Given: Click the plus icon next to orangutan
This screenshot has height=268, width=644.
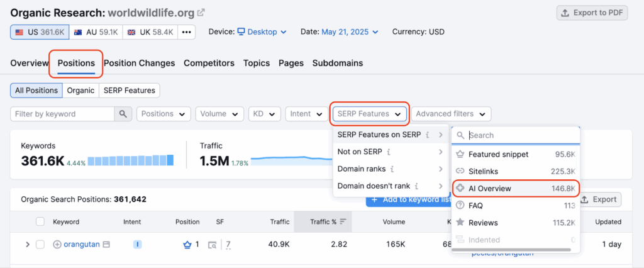Looking at the screenshot, I should 57,245.
